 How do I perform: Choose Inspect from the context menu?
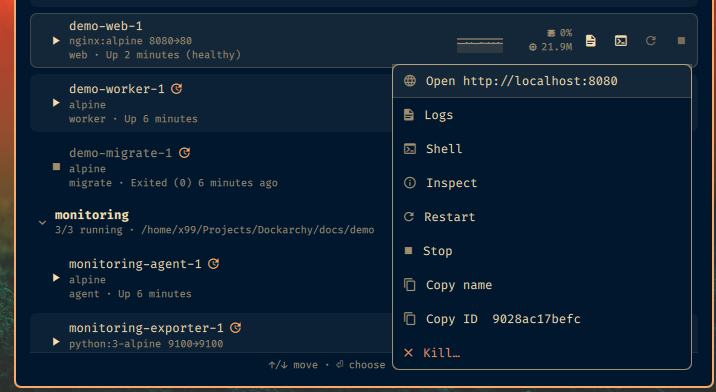coord(542,183)
